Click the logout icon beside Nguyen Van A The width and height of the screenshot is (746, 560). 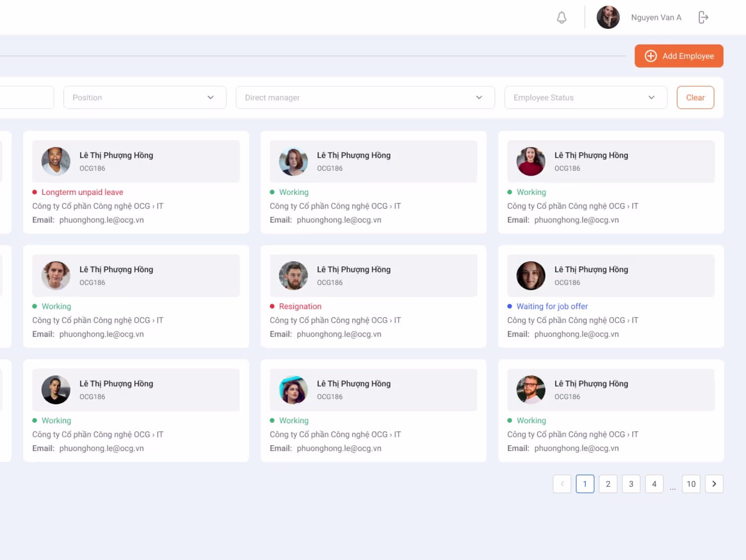click(x=703, y=17)
